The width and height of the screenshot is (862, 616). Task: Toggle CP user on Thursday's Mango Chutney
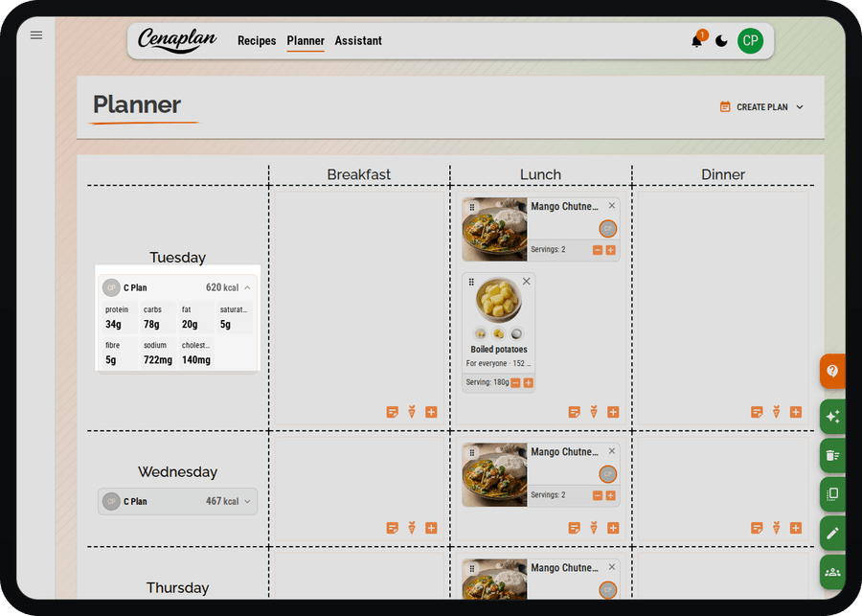point(607,589)
